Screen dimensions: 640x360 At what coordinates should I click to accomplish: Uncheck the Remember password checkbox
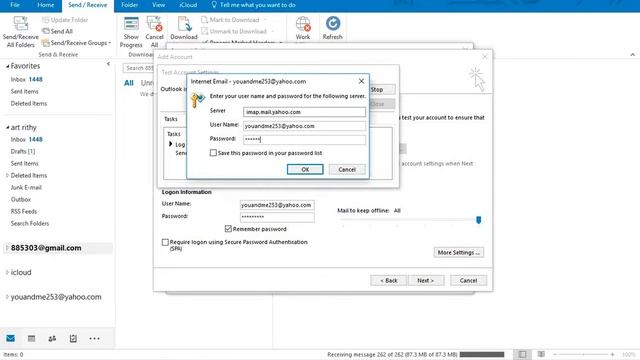[228, 229]
